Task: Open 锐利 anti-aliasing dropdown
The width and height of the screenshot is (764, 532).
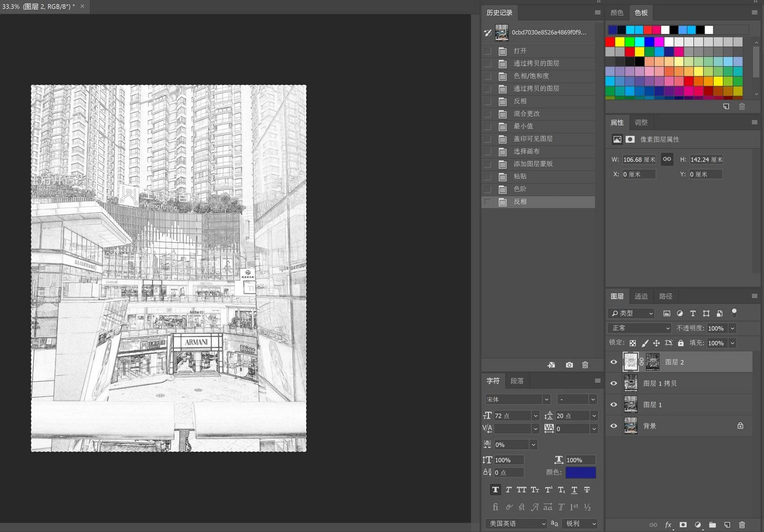Action: click(x=580, y=523)
